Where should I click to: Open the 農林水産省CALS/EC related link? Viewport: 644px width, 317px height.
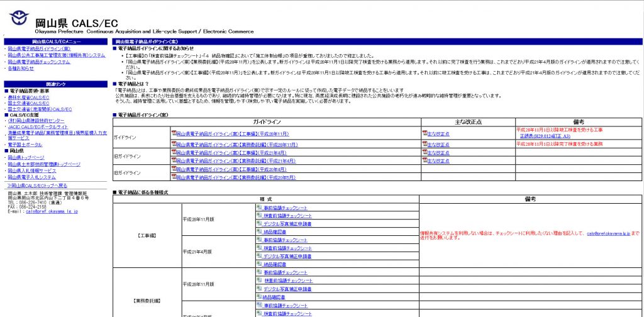coord(28,97)
